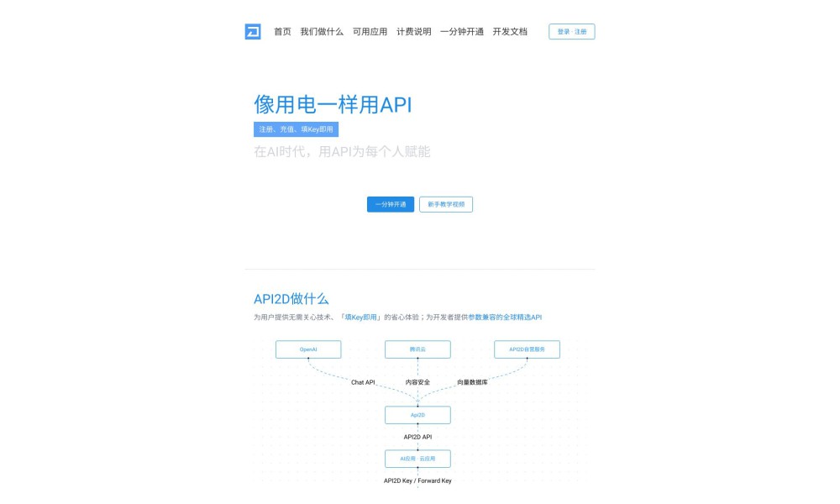
Task: Click the 注册、充值、填Key即用 badge
Action: 297,129
